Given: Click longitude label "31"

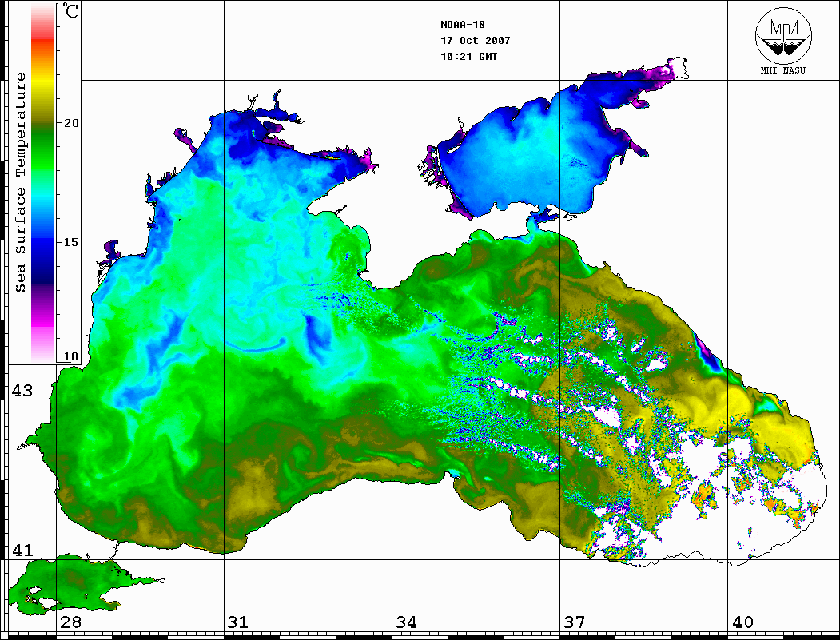Looking at the screenshot, I should 238,622.
